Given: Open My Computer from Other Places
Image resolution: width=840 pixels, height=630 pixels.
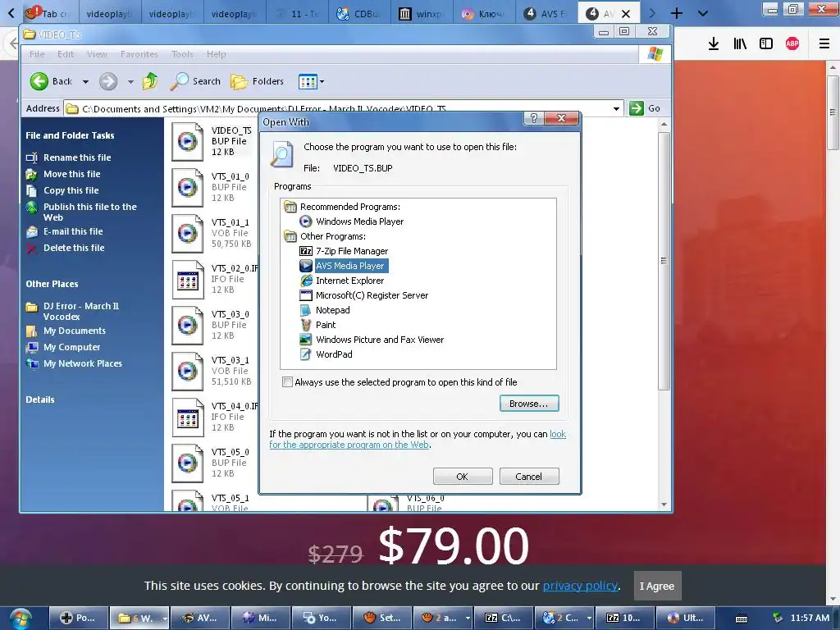Looking at the screenshot, I should click(72, 347).
